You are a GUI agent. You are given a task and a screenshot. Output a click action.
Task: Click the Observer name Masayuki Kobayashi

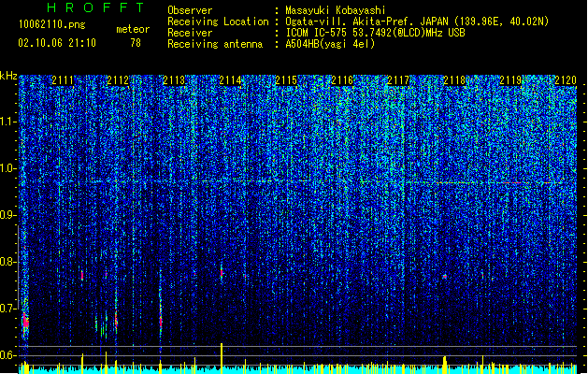pos(336,10)
